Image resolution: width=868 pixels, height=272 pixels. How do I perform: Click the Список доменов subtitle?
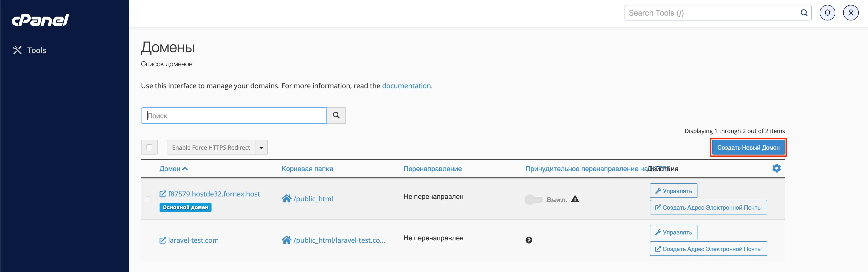166,64
